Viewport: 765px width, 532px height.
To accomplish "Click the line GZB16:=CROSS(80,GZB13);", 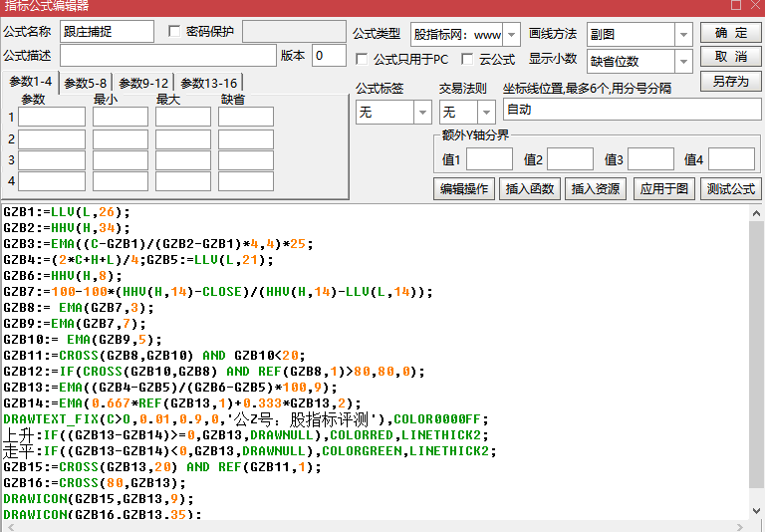I will [95, 483].
